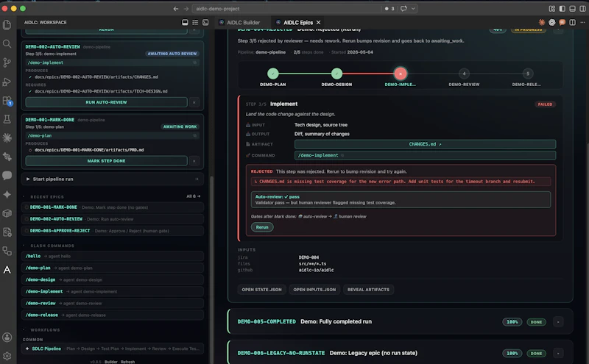
Task: Click the orange chat editor action icon
Action: point(562,23)
